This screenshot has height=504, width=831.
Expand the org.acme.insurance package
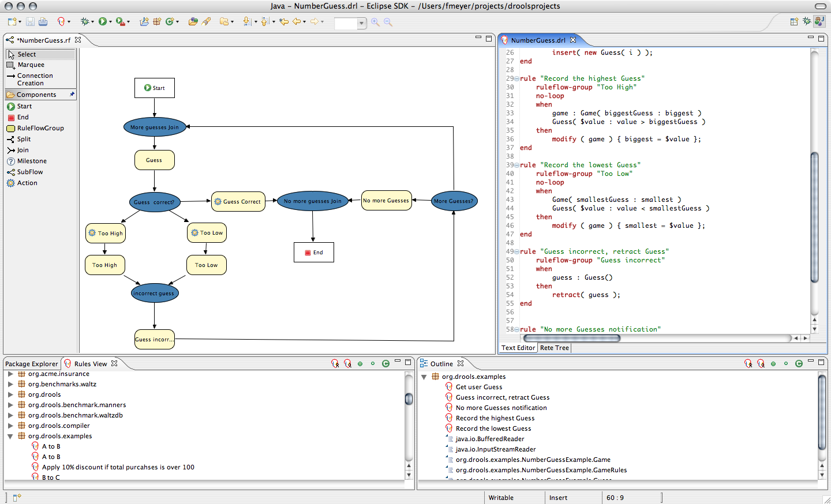[x=10, y=374]
